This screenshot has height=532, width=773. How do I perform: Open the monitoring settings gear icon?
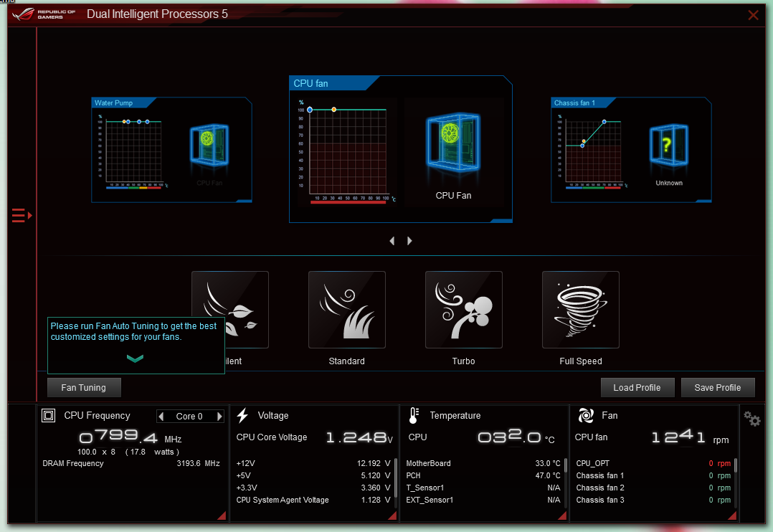pos(751,419)
